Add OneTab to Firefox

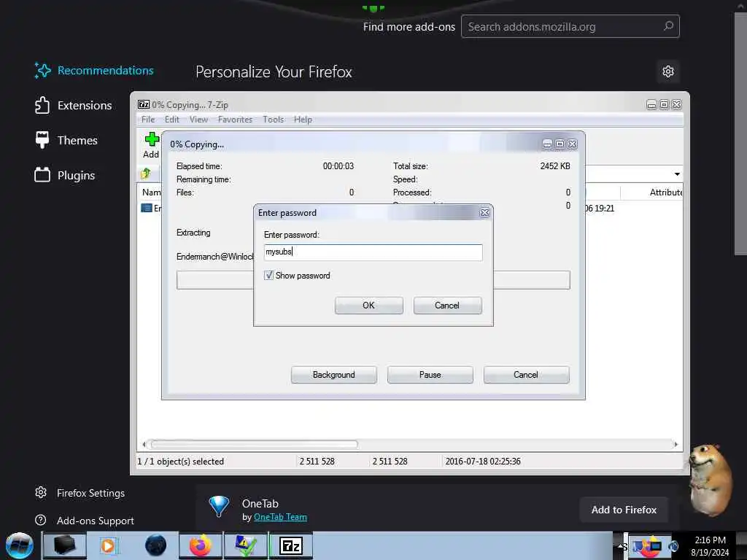coord(624,510)
